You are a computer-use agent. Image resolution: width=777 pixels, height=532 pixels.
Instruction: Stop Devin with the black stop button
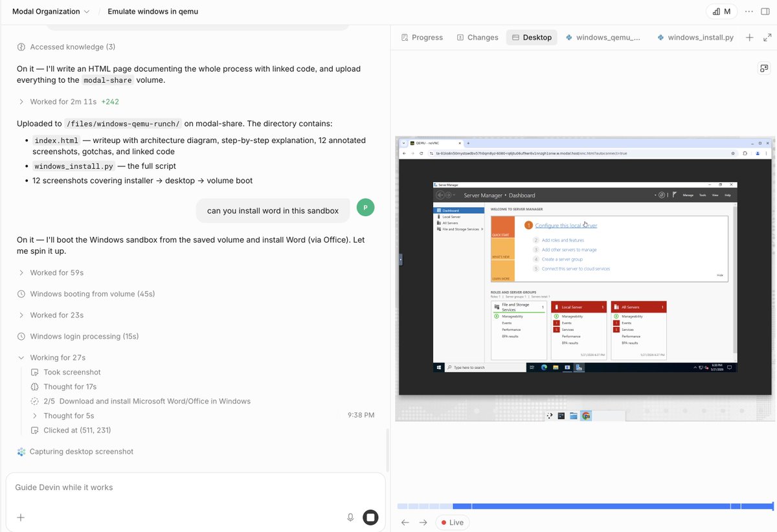click(370, 517)
